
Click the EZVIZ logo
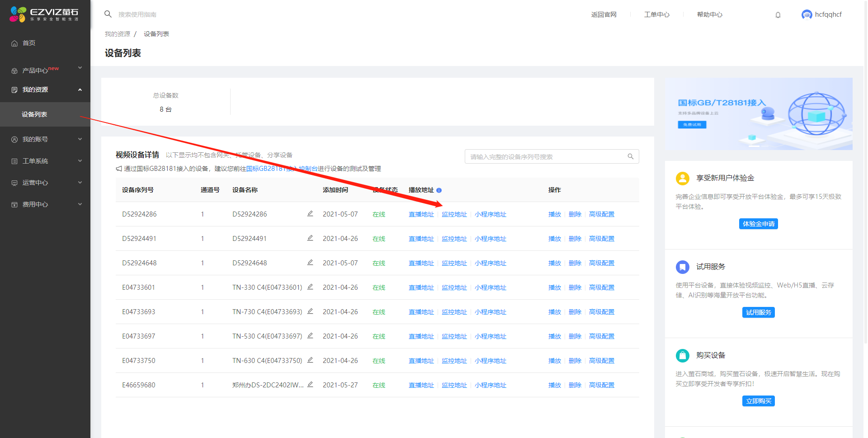pyautogui.click(x=44, y=14)
